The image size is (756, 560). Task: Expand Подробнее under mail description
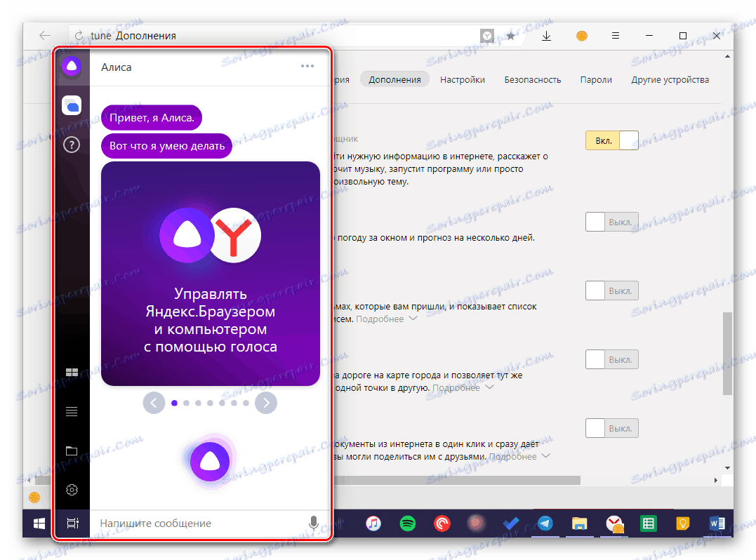pyautogui.click(x=386, y=319)
